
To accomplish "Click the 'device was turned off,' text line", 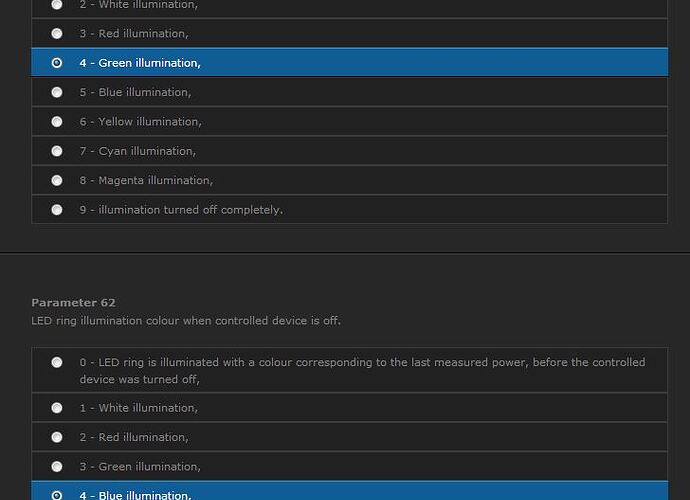I will (140, 379).
